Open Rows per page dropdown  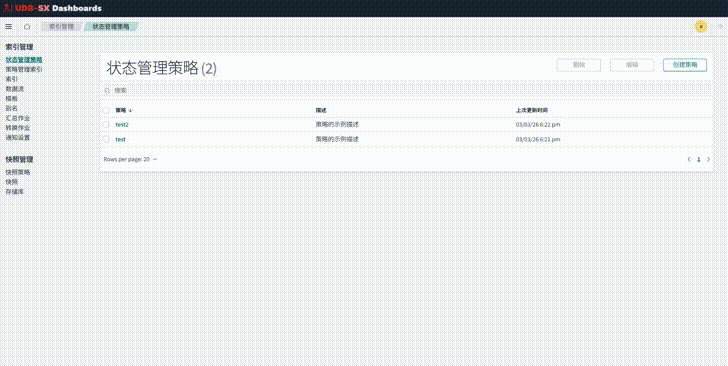[130, 159]
